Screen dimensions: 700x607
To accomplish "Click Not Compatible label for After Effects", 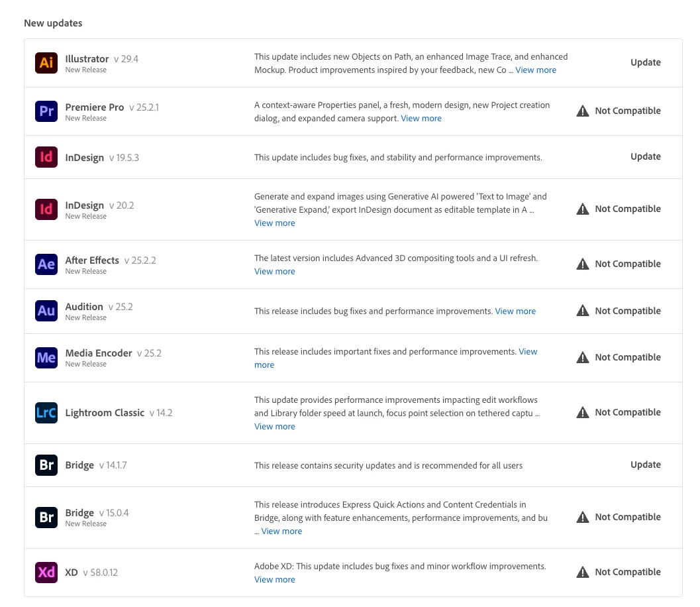I will click(628, 264).
